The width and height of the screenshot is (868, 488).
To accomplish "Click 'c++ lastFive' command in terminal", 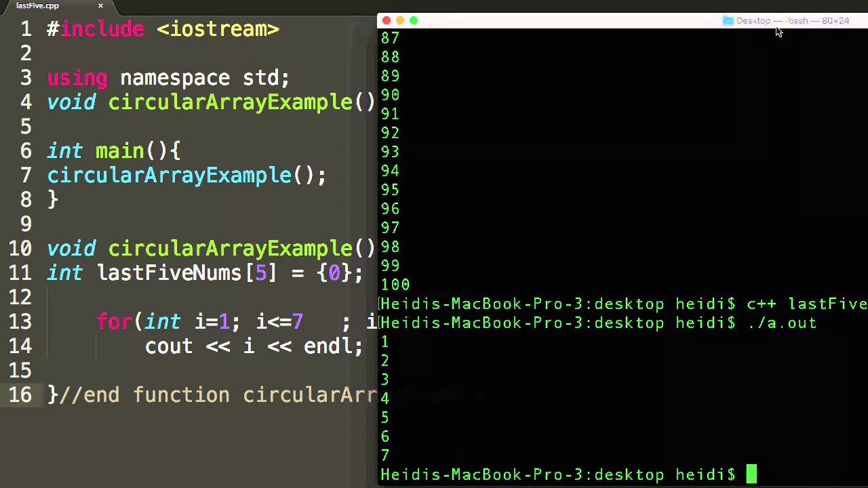I will 807,304.
